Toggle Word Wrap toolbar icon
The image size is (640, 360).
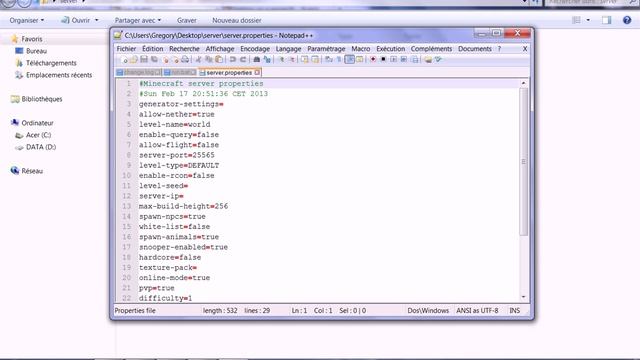328,60
